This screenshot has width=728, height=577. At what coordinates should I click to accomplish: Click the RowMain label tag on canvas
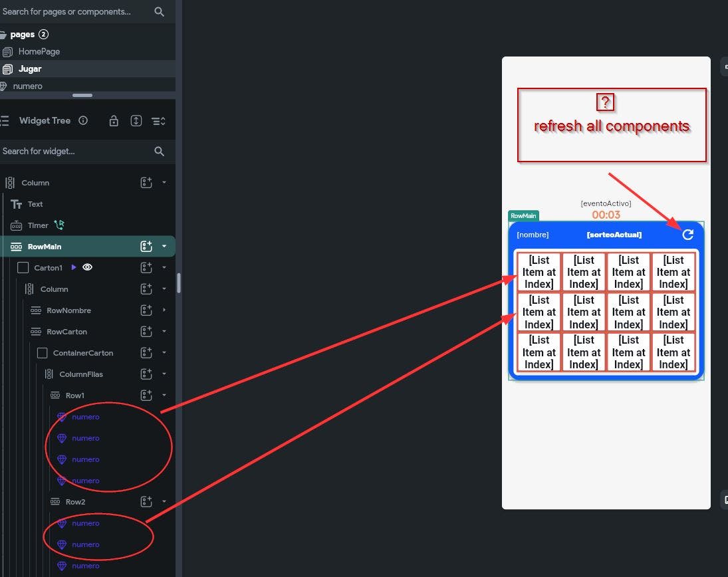[x=523, y=215]
